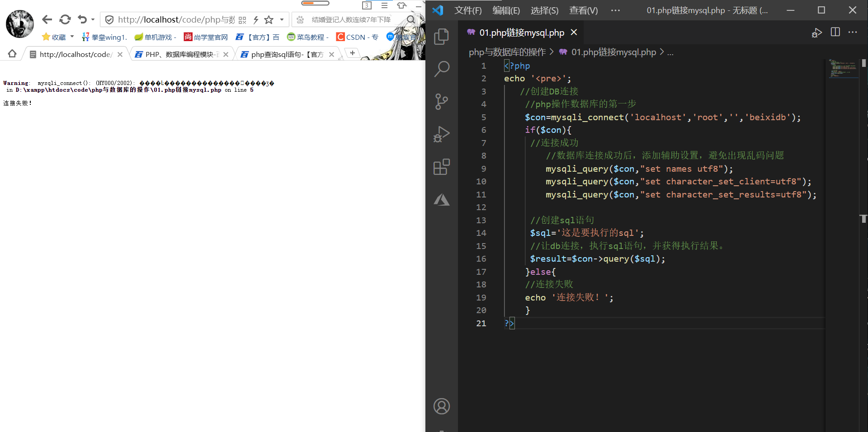Click the 01.php链接mysql.php breadcrumb
This screenshot has height=432, width=868.
point(613,52)
